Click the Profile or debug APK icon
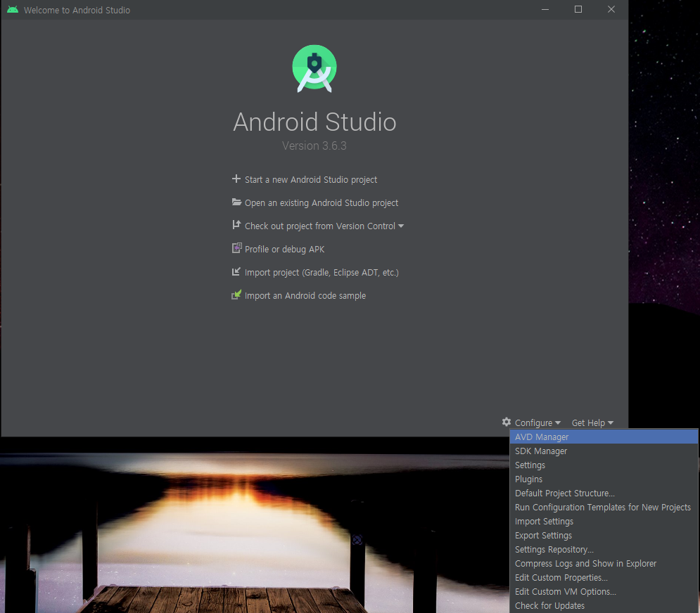The width and height of the screenshot is (700, 613). [x=236, y=248]
